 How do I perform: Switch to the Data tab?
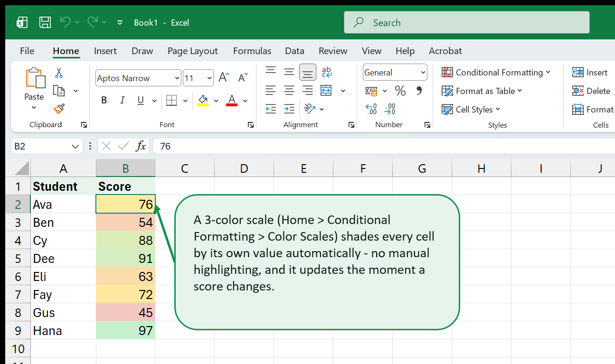[294, 51]
